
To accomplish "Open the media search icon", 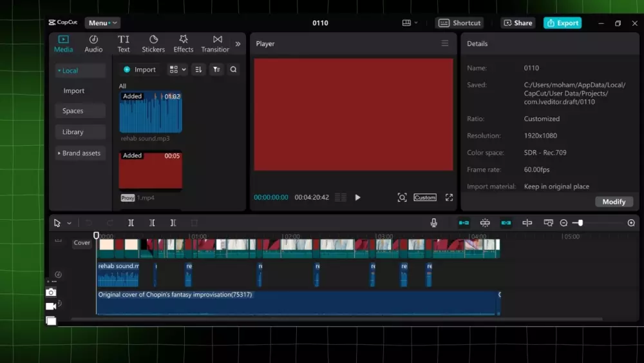I will point(233,70).
